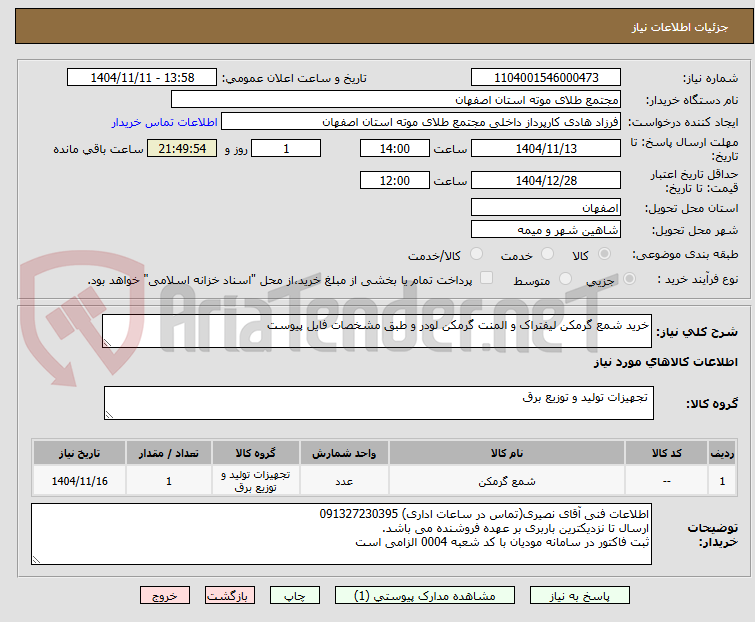The width and height of the screenshot is (755, 622).
Task: Open the اطلاعات تماس خریدار link
Action: [165, 122]
